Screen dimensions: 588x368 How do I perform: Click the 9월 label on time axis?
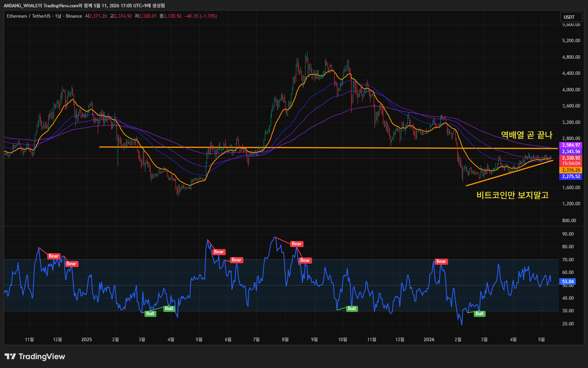[x=314, y=340]
